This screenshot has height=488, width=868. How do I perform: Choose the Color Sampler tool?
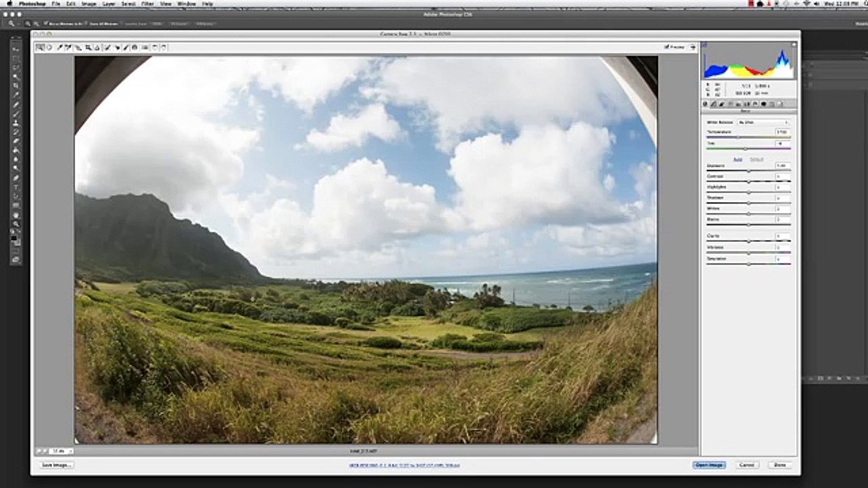(x=68, y=47)
